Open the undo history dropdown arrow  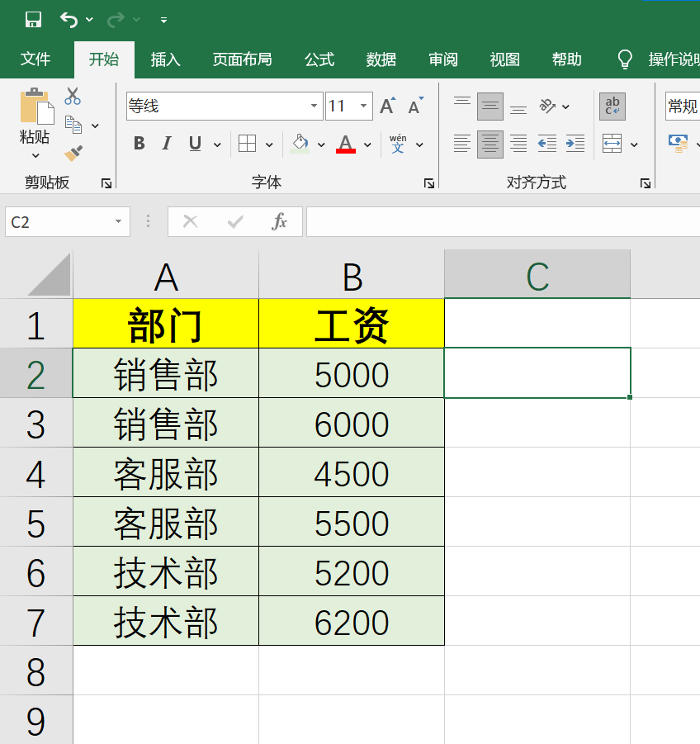(x=89, y=20)
